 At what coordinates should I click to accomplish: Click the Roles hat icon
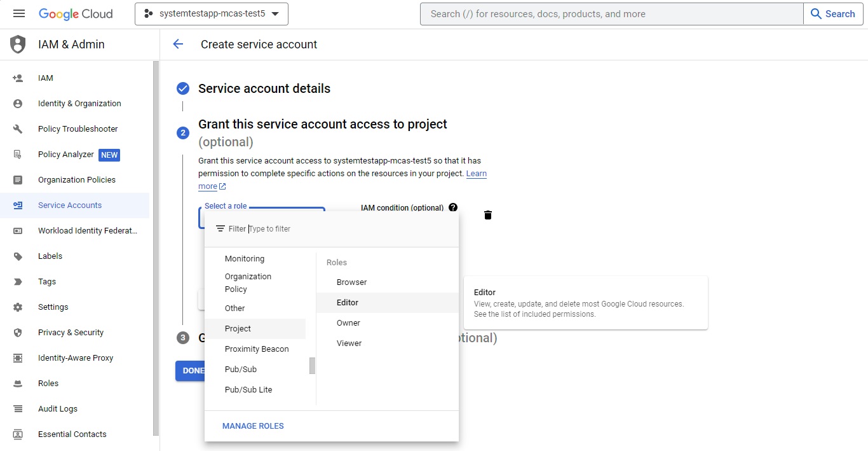point(18,384)
